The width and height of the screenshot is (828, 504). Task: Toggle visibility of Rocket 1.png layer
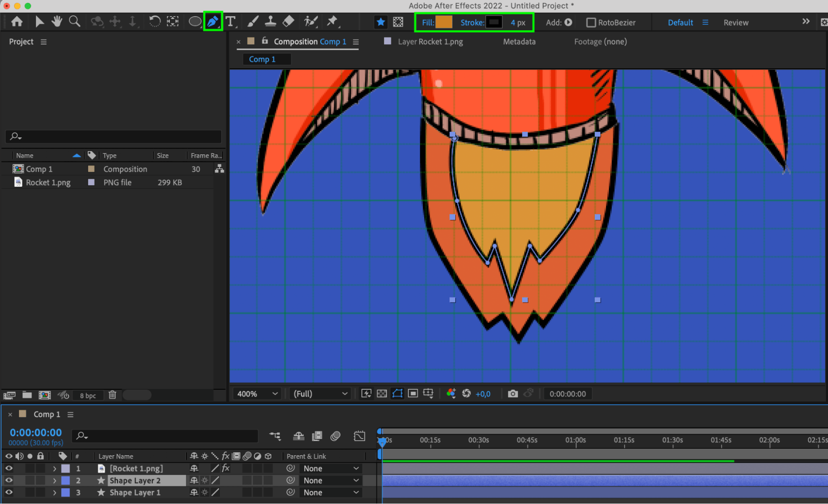tap(9, 468)
